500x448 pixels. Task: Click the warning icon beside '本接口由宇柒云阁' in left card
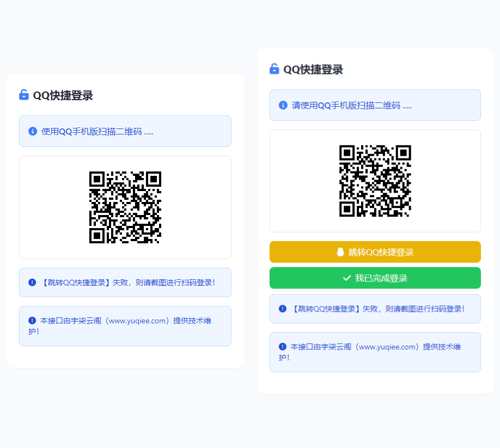pyautogui.click(x=32, y=321)
